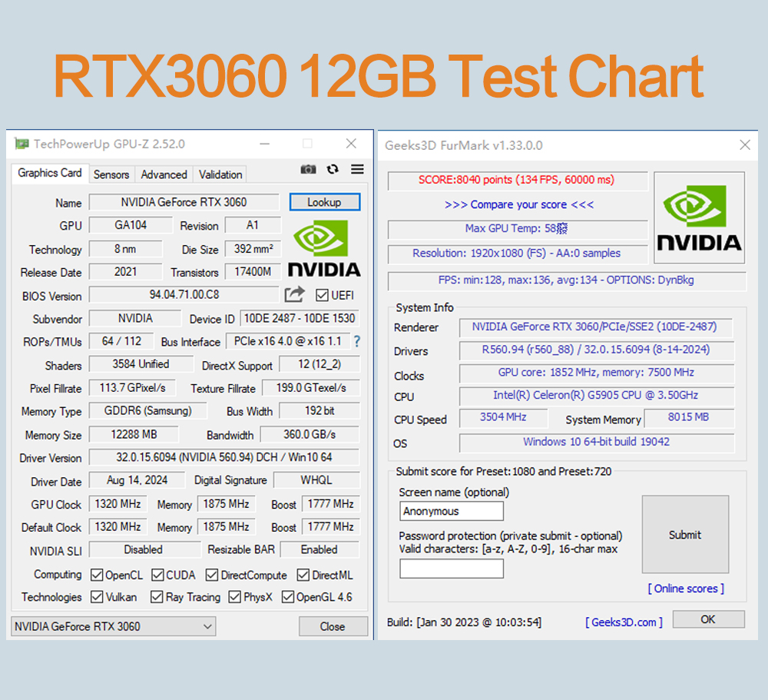Image resolution: width=768 pixels, height=700 pixels.
Task: Click the password protection input field
Action: [x=452, y=569]
